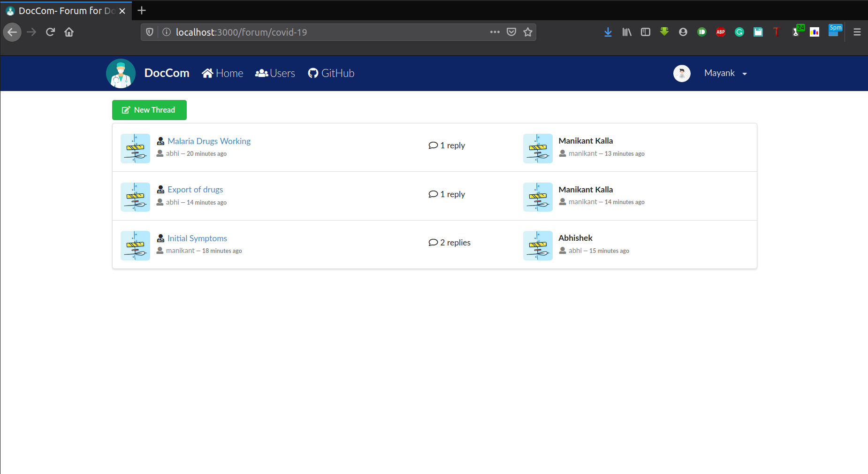Open the Export of drugs thread
The image size is (868, 474).
pyautogui.click(x=195, y=190)
